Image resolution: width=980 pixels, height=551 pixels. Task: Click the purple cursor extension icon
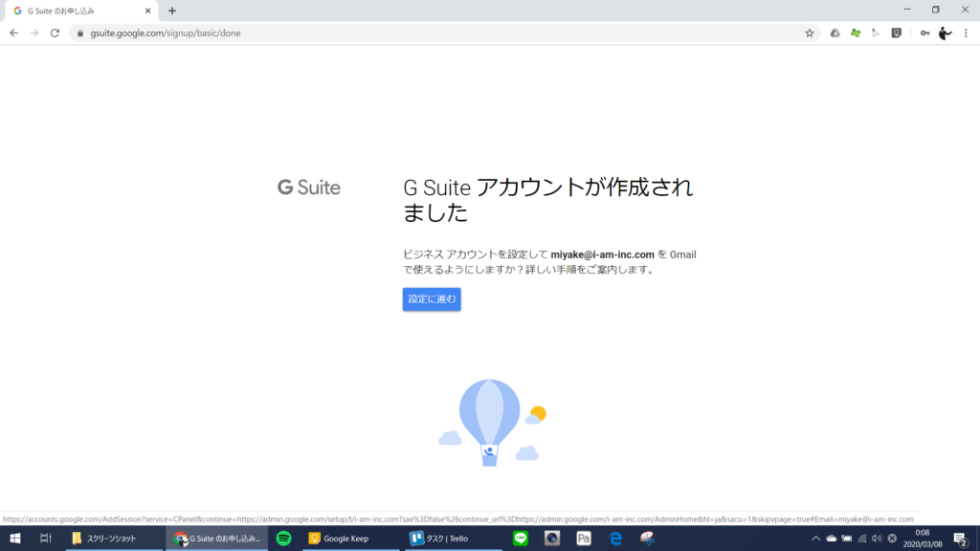876,33
